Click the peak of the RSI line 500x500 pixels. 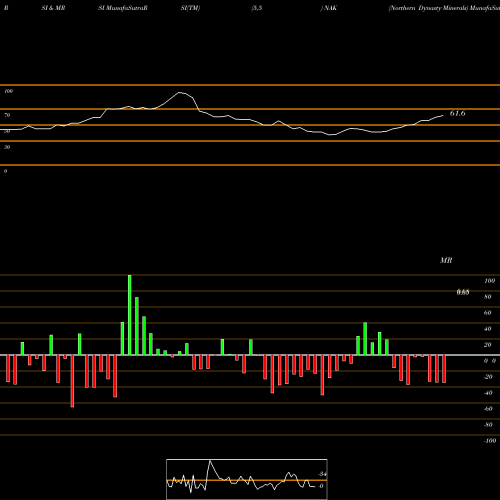(x=180, y=92)
